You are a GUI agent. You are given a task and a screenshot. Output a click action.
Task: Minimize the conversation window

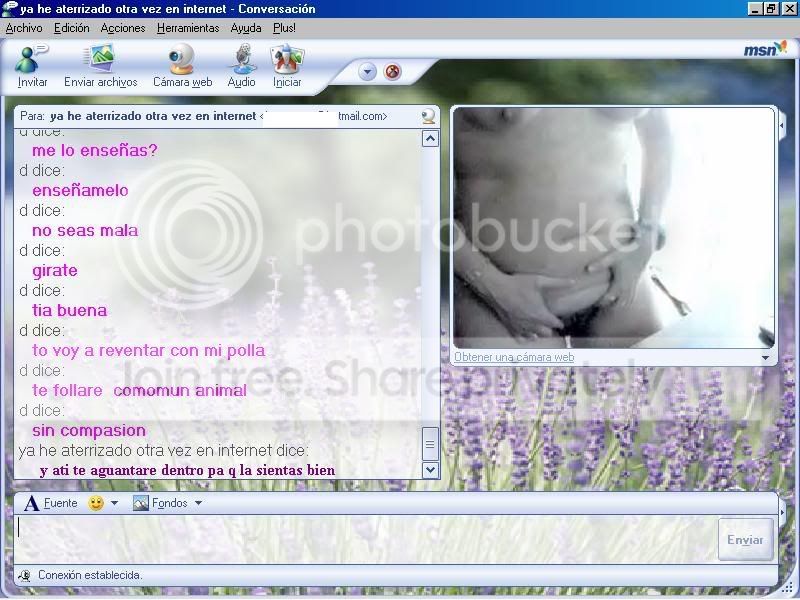755,9
